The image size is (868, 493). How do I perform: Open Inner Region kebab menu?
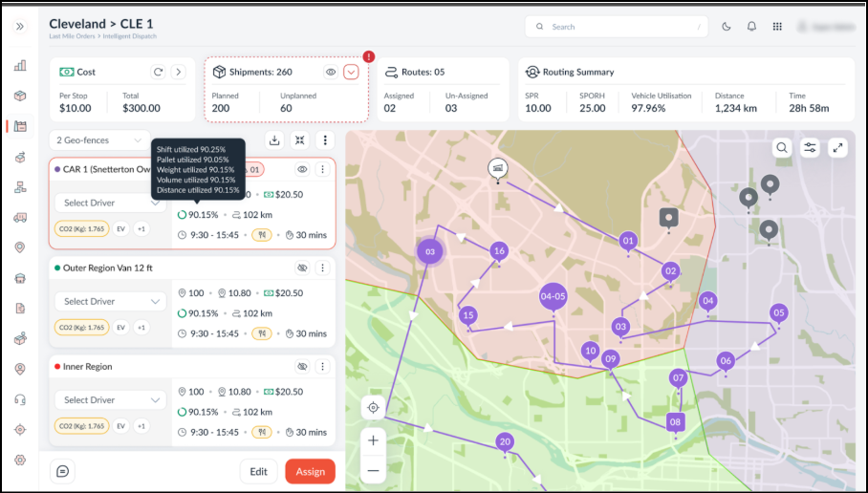click(322, 366)
